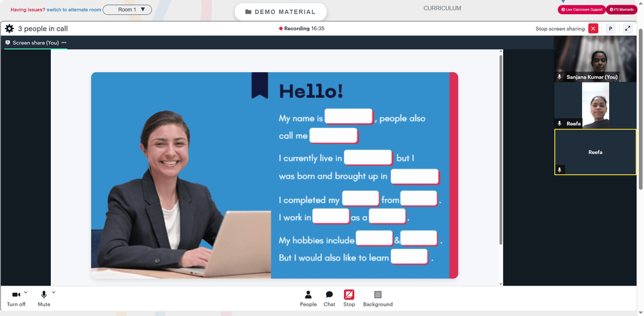Screen dimensions: 644x316
Task: Click 'Having issues?' text
Action: click(x=28, y=10)
